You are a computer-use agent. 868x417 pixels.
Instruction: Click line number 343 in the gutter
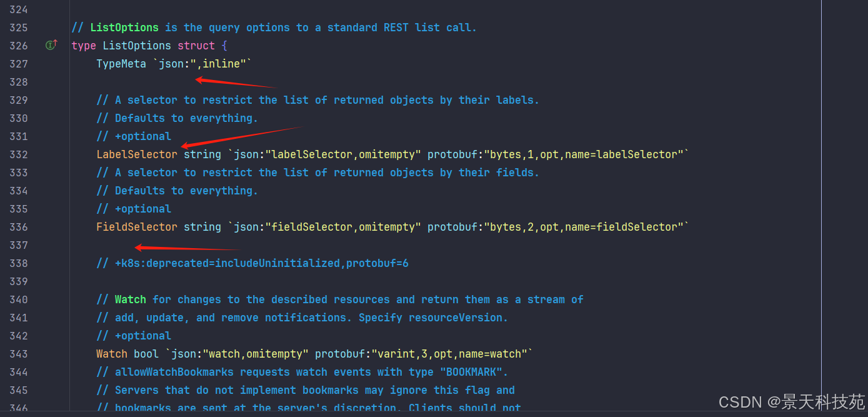pyautogui.click(x=19, y=354)
